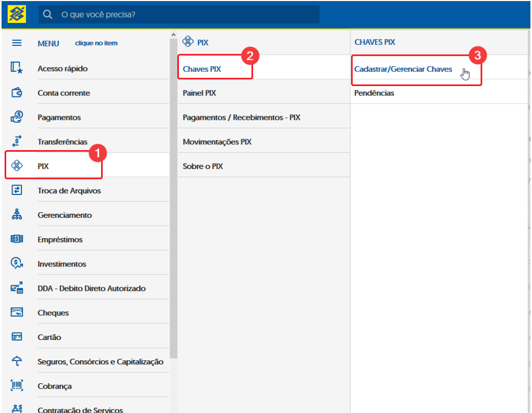This screenshot has width=532, height=413.
Task: Click the search magnifier icon
Action: [x=47, y=14]
